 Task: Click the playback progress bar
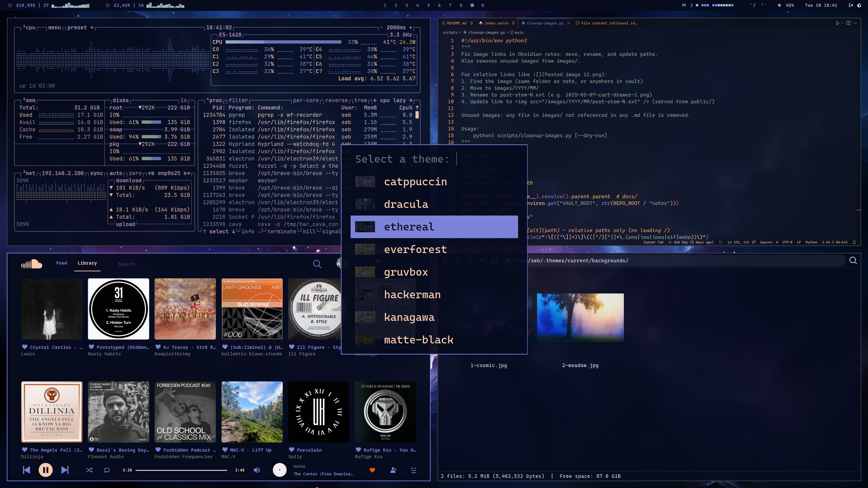click(181, 470)
